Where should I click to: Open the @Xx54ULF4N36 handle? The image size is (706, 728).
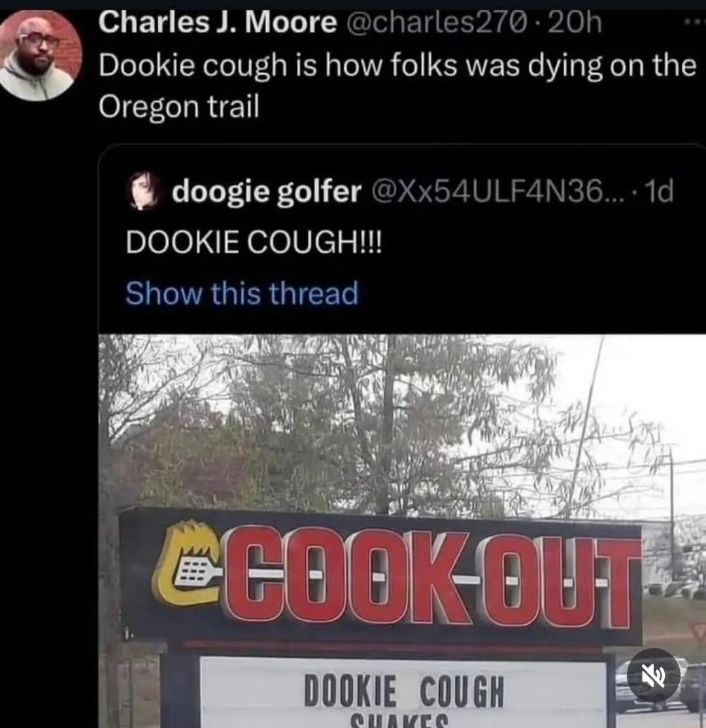(488, 191)
